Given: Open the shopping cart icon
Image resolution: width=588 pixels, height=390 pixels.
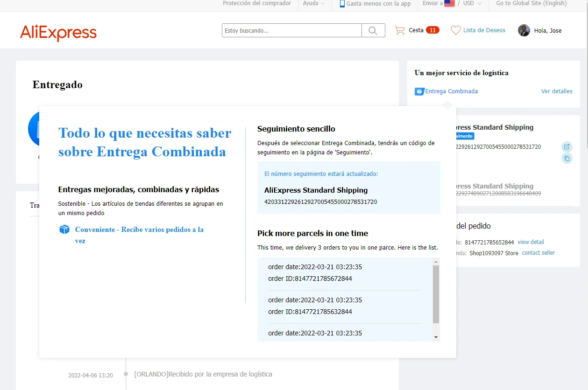Looking at the screenshot, I should [x=400, y=30].
